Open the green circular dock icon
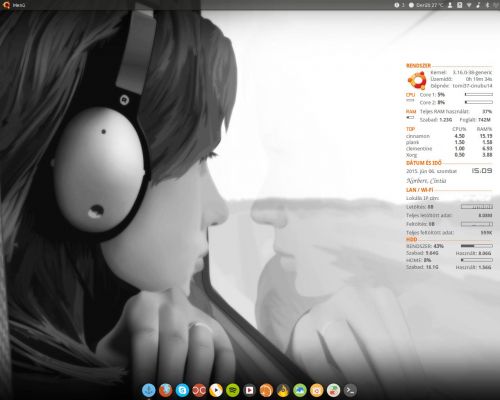Screen dimensions: 500x400 point(233,390)
